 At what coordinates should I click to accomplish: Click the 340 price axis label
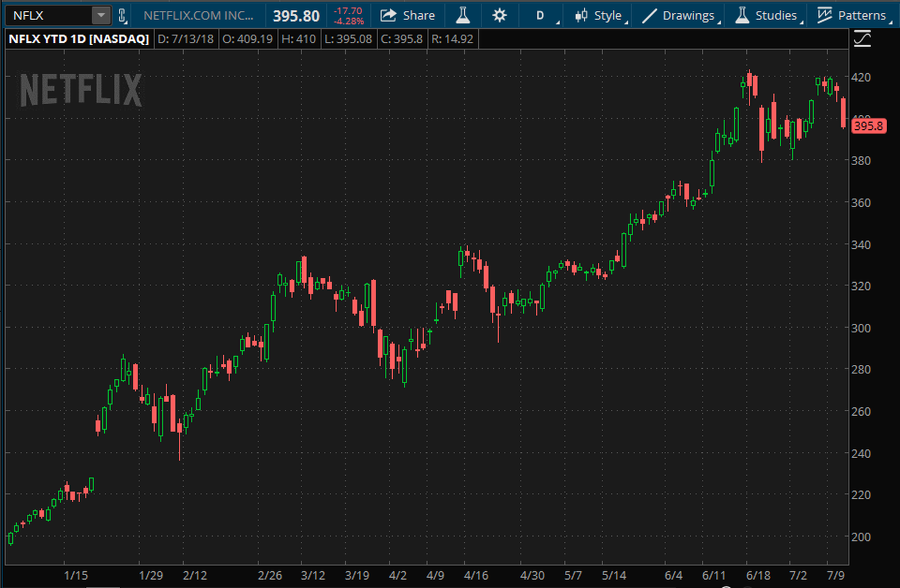coord(861,245)
